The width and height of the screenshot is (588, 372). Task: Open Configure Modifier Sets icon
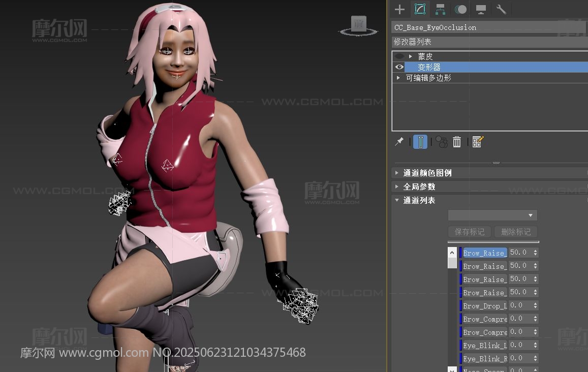click(478, 142)
